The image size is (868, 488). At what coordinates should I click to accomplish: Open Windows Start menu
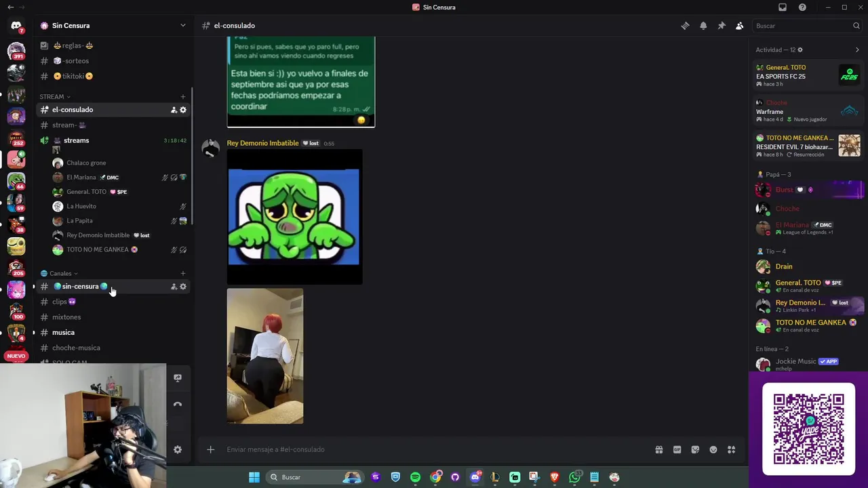point(254,477)
